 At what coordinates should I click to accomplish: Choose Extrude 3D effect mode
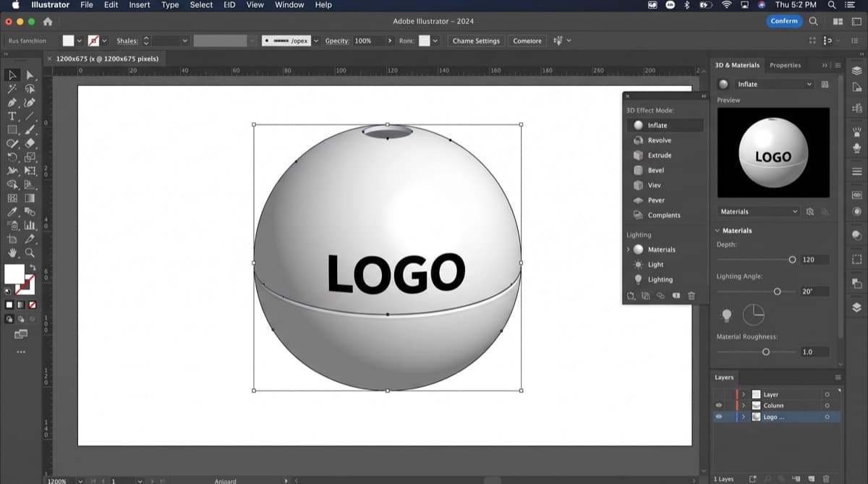click(665, 156)
